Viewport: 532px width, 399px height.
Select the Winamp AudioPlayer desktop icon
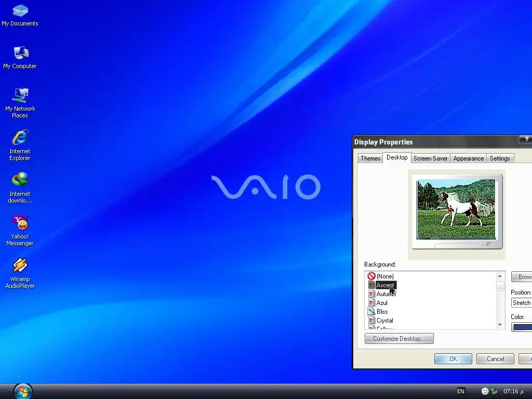[x=20, y=273]
